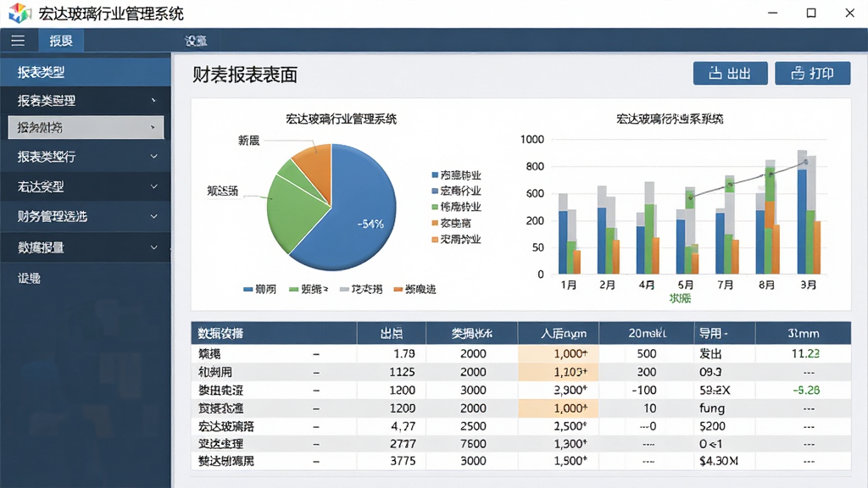Click blue swatch in legend below pie

coord(248,290)
